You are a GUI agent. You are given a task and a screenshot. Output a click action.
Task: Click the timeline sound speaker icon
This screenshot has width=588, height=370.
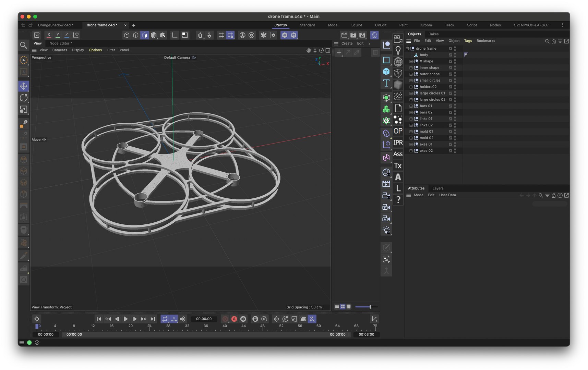point(183,319)
